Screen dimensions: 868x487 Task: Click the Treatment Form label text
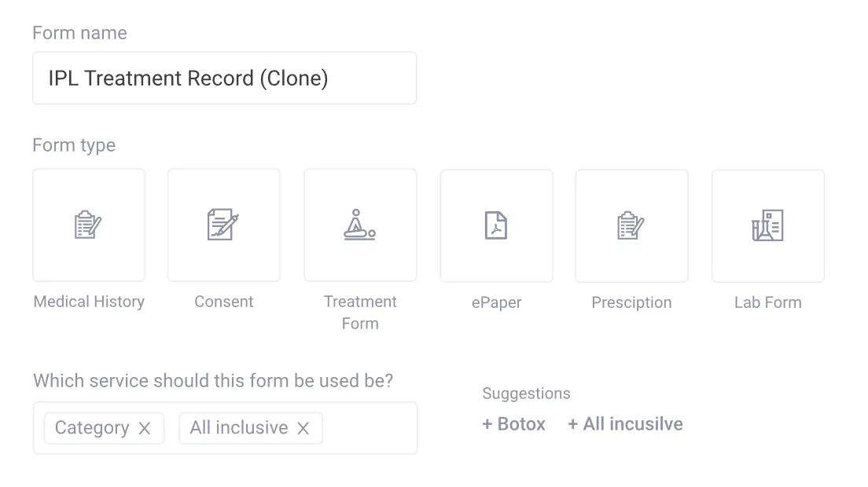(x=360, y=312)
